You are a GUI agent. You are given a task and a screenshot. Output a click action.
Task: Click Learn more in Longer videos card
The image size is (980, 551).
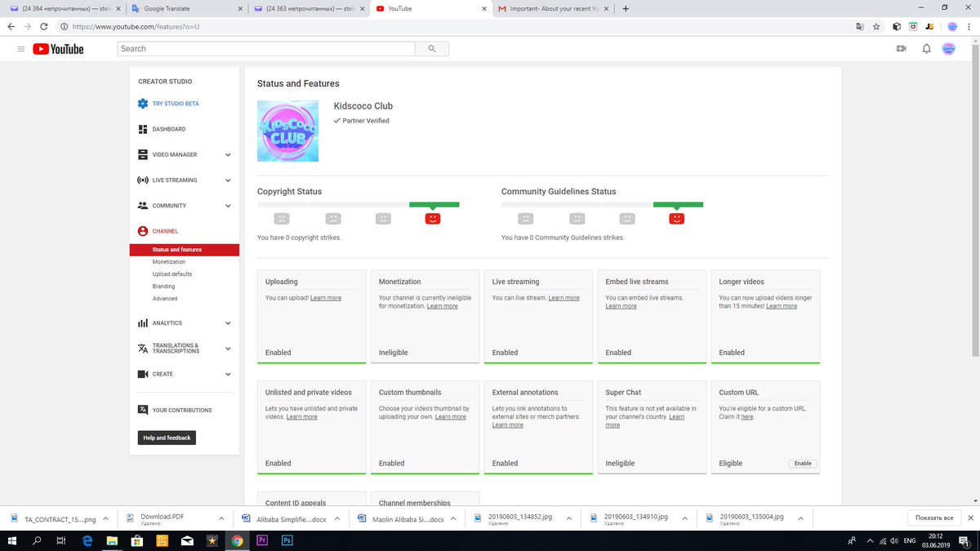[782, 306]
